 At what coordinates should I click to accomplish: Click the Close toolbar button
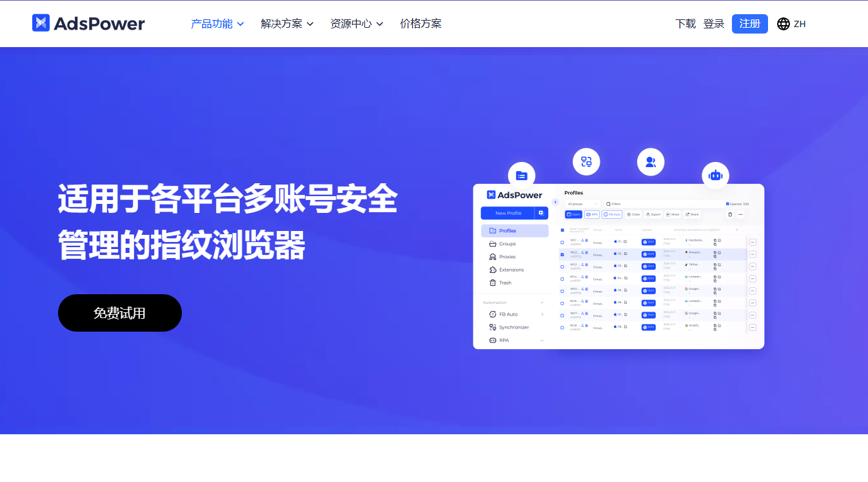pyautogui.click(x=633, y=214)
